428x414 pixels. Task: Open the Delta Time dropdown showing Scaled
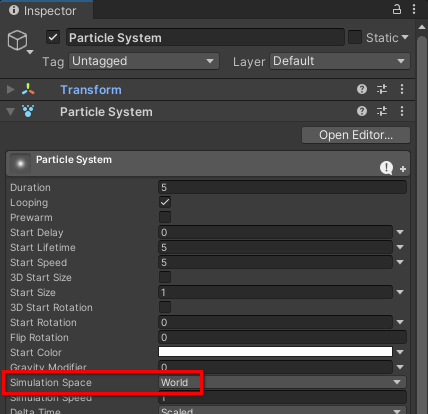pos(282,410)
